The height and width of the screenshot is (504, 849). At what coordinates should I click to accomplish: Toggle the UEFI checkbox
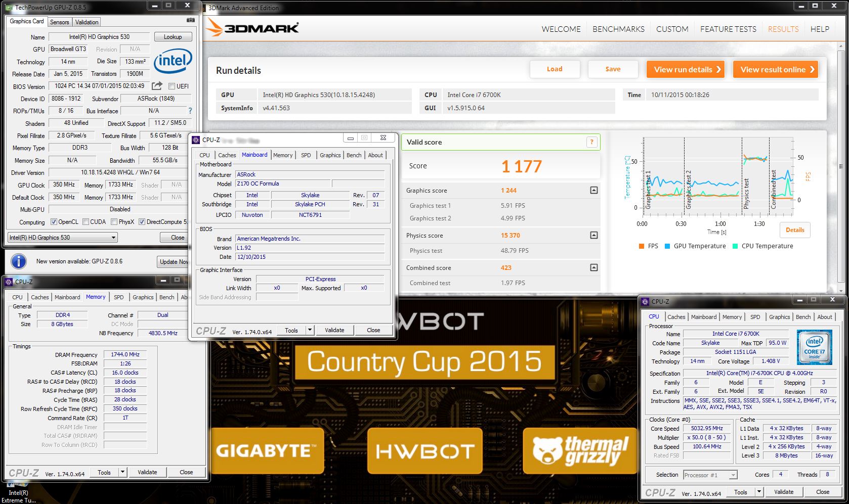pyautogui.click(x=172, y=86)
